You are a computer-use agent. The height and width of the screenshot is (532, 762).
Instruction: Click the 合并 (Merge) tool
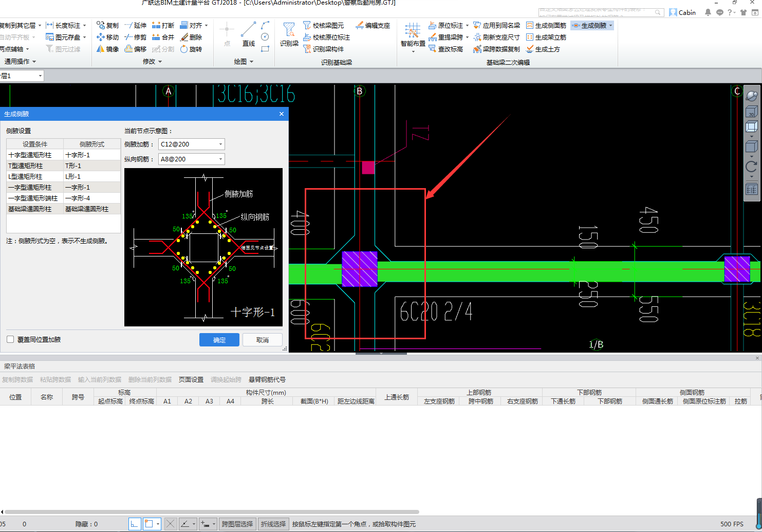[163, 37]
